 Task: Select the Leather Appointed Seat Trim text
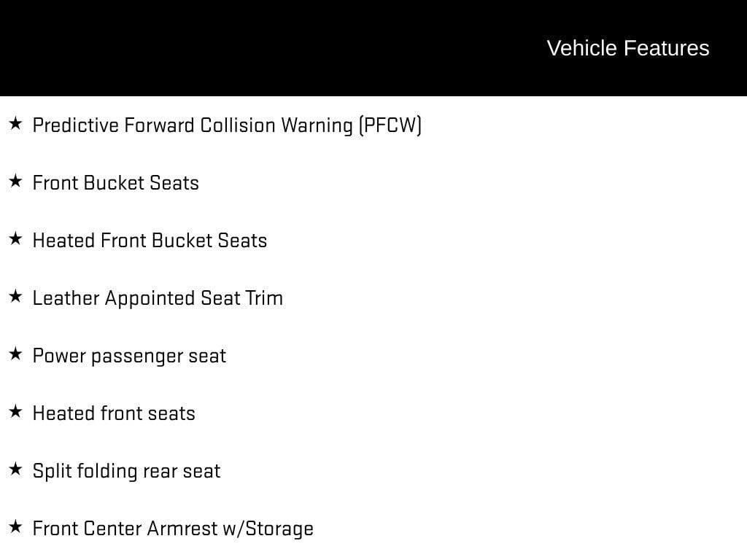click(158, 298)
